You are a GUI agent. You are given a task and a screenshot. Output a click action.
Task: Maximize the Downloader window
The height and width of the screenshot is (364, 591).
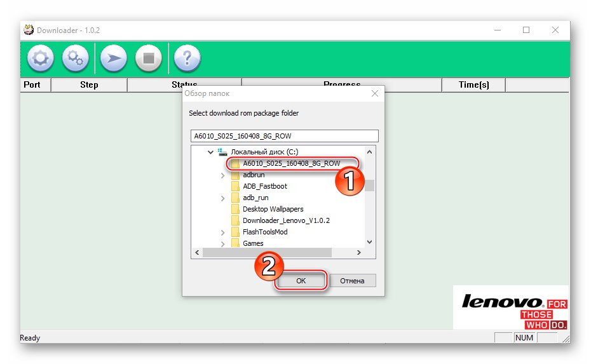click(526, 30)
